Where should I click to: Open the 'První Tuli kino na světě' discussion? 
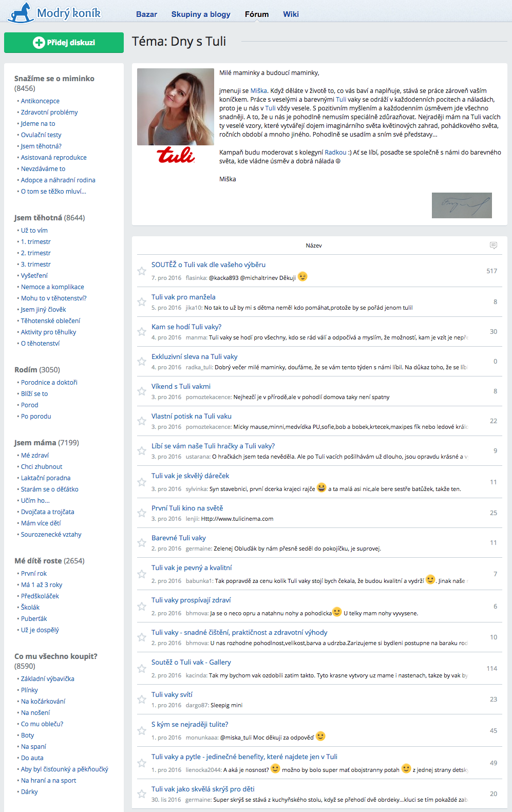187,508
